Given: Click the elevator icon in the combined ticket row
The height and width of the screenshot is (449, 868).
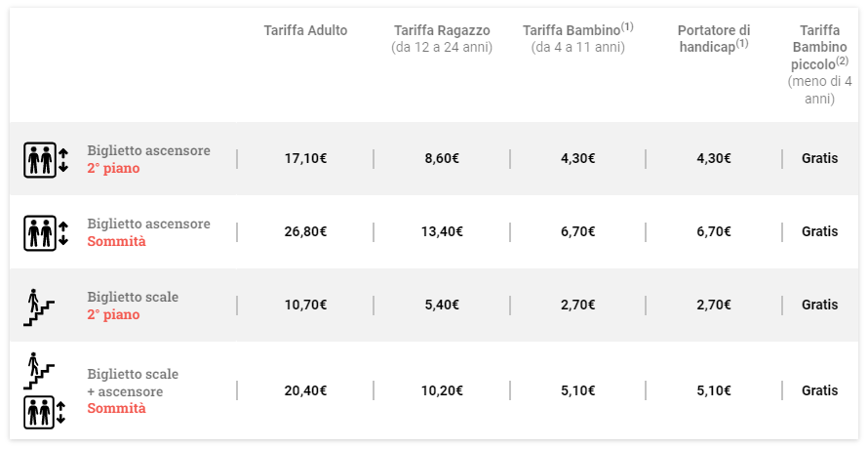Looking at the screenshot, I should click(45, 412).
